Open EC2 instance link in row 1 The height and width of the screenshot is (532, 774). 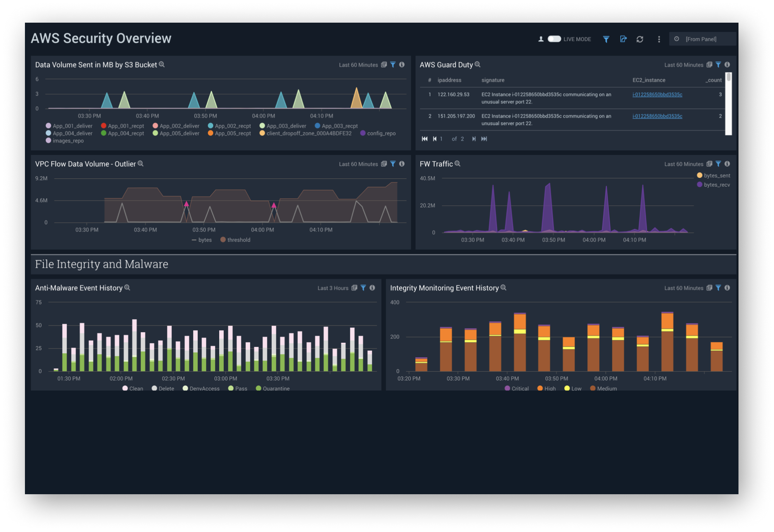(657, 94)
